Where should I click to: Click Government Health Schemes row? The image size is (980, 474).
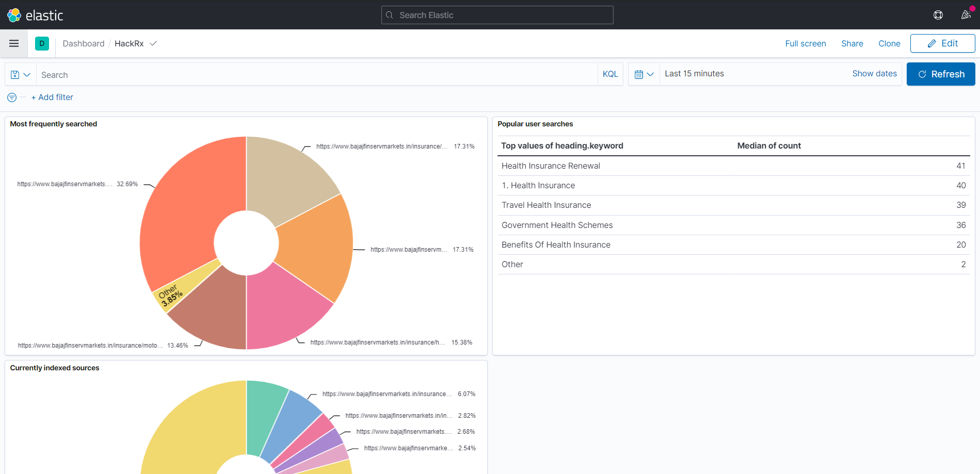(x=733, y=225)
